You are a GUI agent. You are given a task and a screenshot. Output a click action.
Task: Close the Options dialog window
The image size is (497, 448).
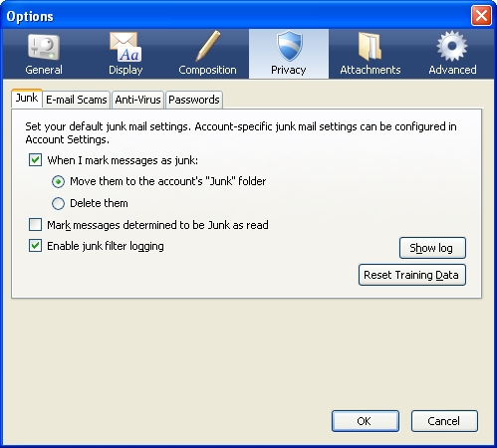tap(481, 16)
